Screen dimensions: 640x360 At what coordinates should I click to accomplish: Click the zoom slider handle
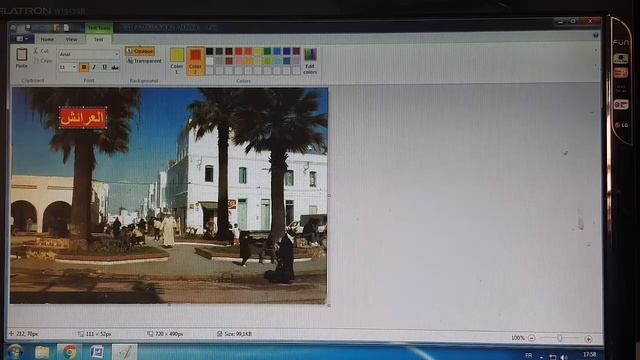560,338
